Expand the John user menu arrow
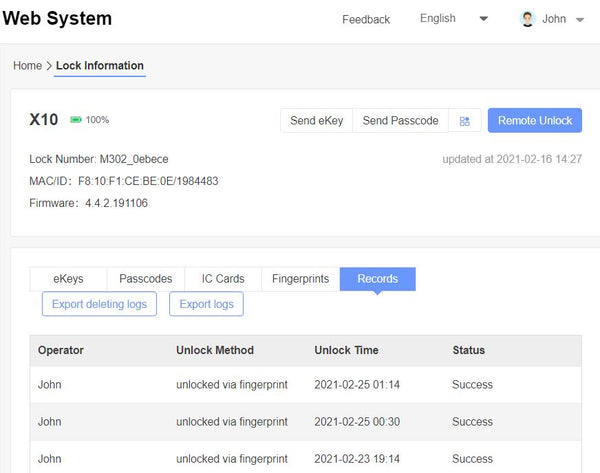The height and width of the screenshot is (473, 600). pos(580,20)
